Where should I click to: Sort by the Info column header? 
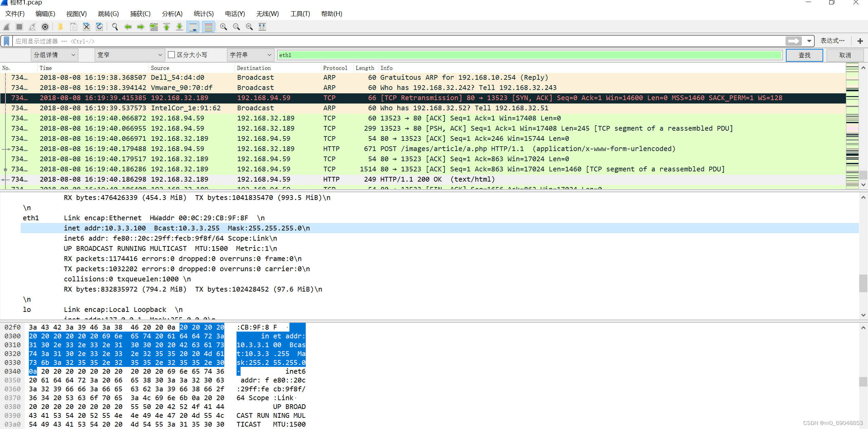[611, 68]
